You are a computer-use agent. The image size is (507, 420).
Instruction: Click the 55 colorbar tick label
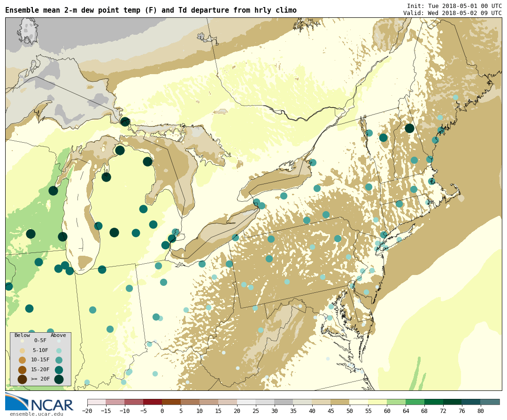coord(369,411)
